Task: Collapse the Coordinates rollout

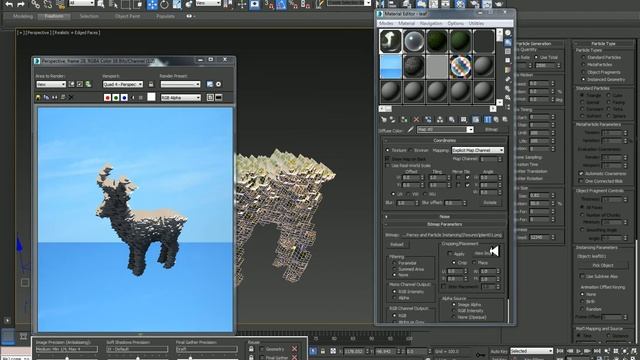Action: (444, 140)
